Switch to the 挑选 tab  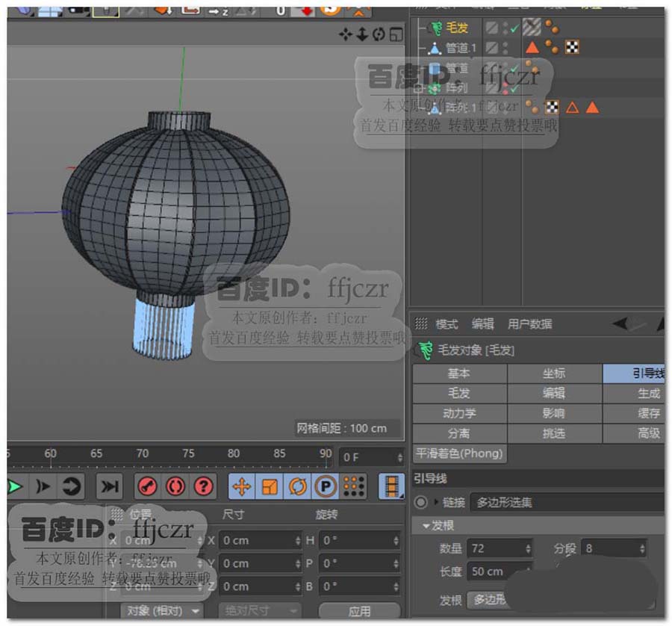[555, 433]
